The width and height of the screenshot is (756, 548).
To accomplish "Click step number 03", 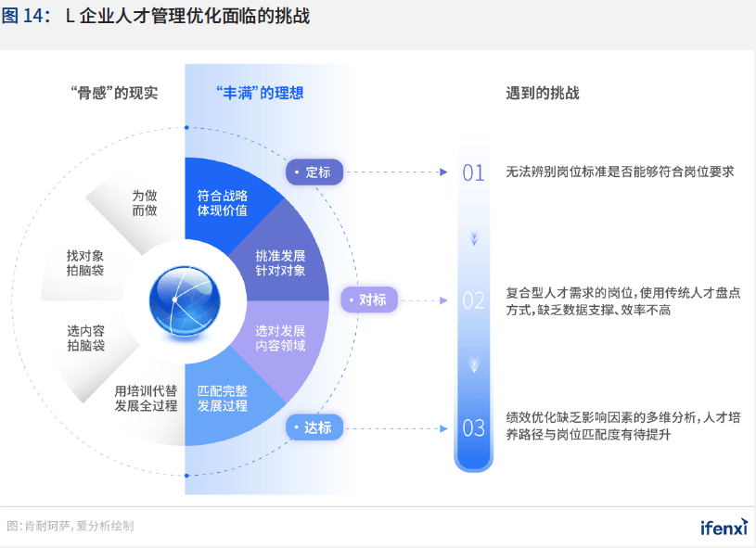I will pyautogui.click(x=473, y=428).
